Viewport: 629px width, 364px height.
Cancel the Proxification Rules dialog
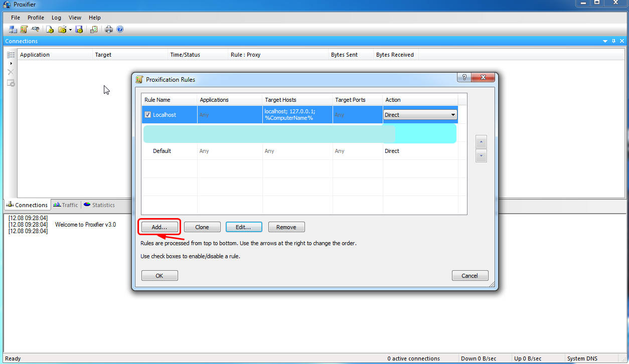click(x=470, y=276)
